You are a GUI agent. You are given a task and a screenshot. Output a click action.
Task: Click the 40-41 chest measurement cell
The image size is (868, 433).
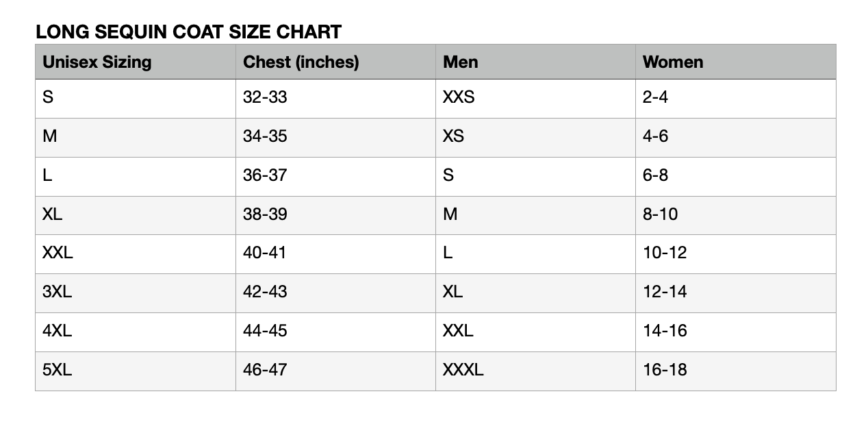pos(264,253)
